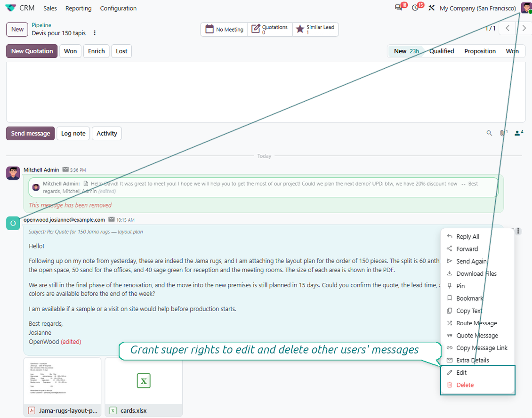Open the user avatar menu in top bar

526,8
